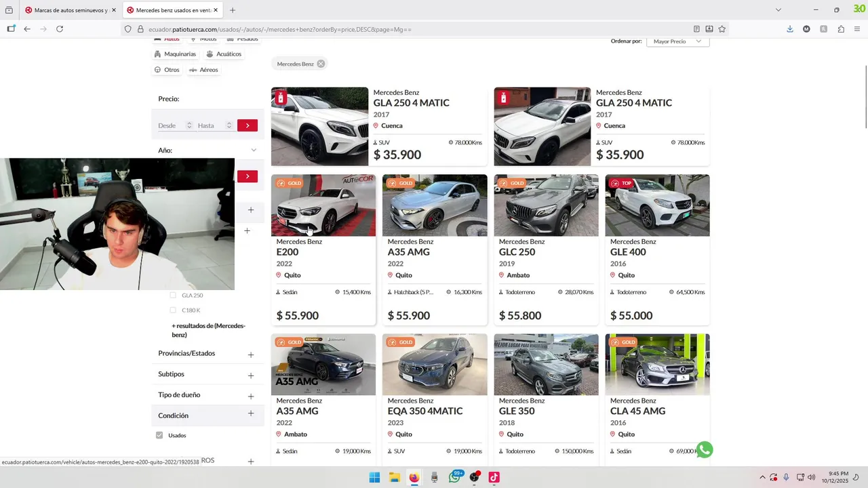The width and height of the screenshot is (868, 488).
Task: Click the taskbar clock showing 9:45 PM
Action: click(x=835, y=477)
